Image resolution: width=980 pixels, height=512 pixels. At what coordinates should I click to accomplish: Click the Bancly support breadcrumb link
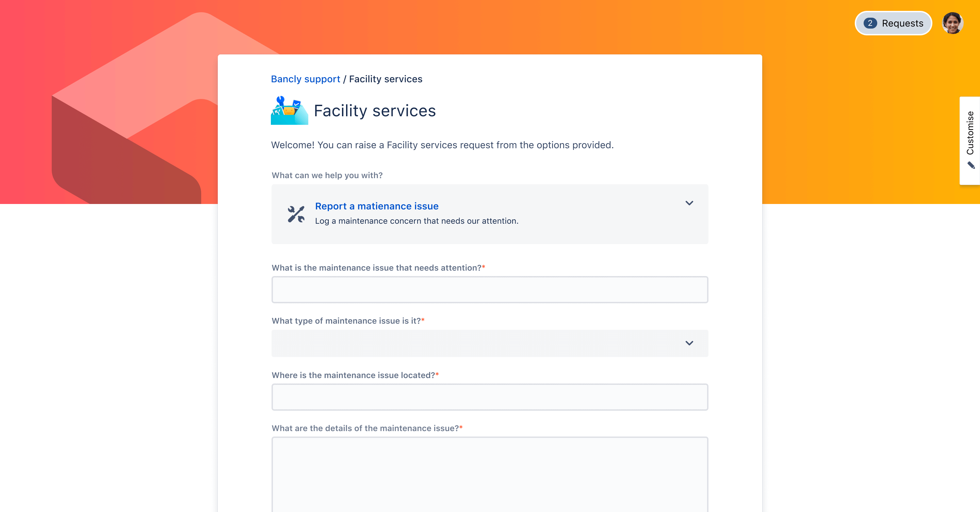pos(305,79)
